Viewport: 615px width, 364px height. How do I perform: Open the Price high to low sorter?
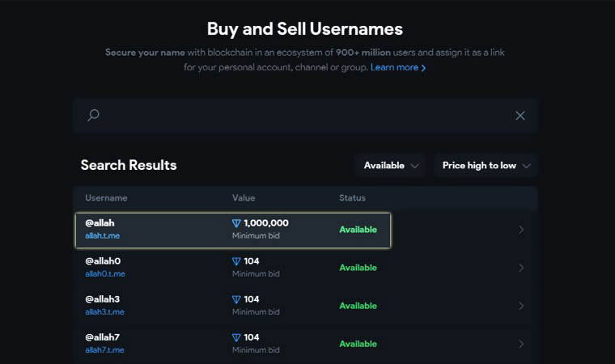486,165
